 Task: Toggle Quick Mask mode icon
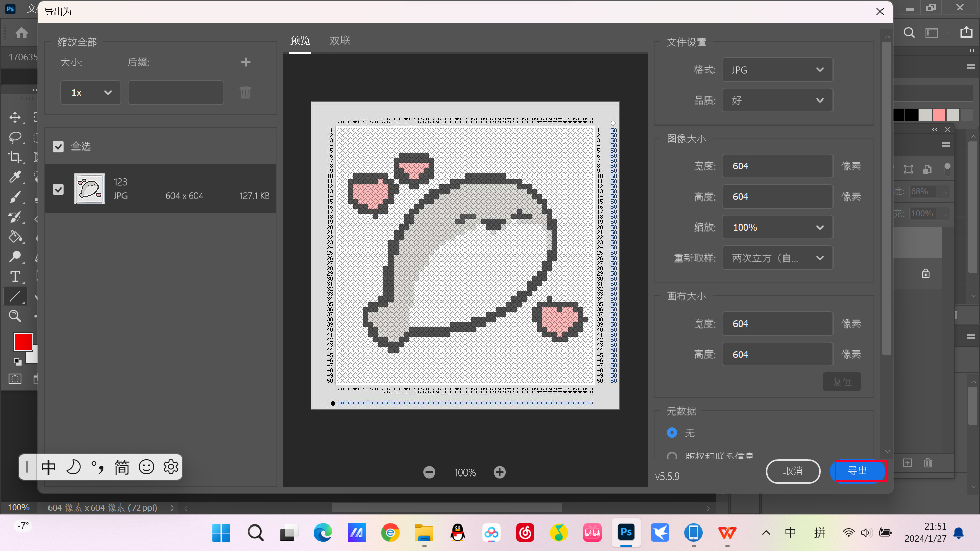[x=15, y=379]
